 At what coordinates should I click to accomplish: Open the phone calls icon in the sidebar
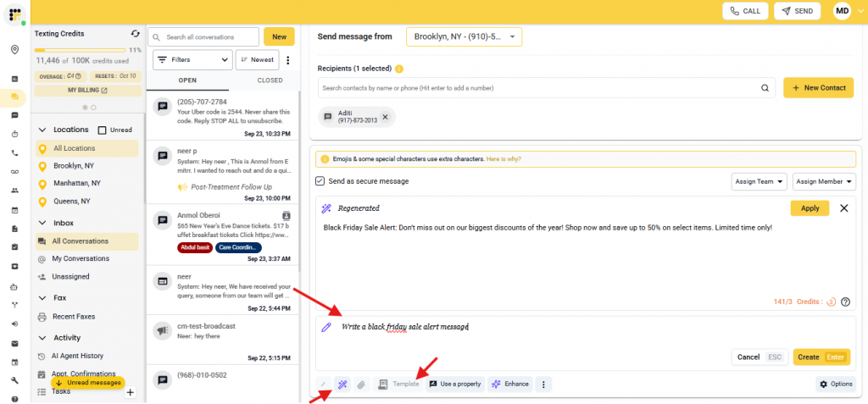pos(14,153)
